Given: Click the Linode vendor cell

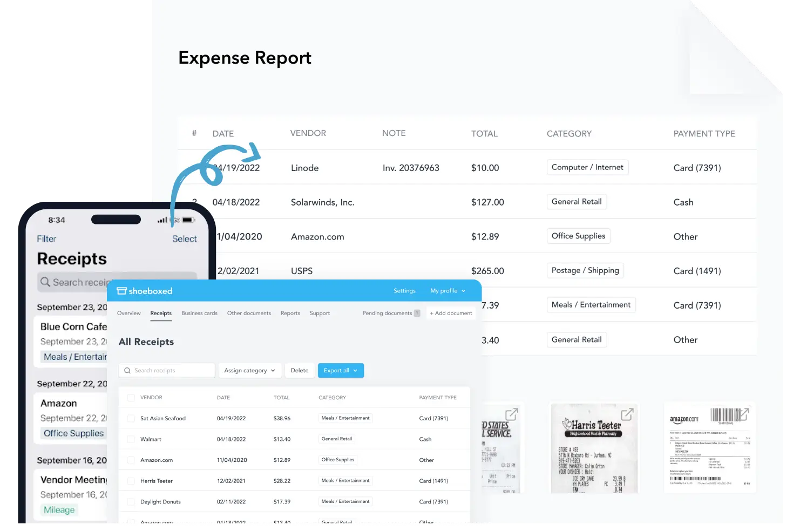Looking at the screenshot, I should (x=304, y=168).
